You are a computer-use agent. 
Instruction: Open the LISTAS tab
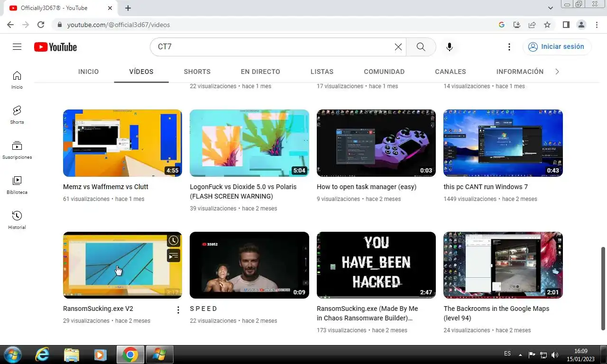(x=322, y=72)
